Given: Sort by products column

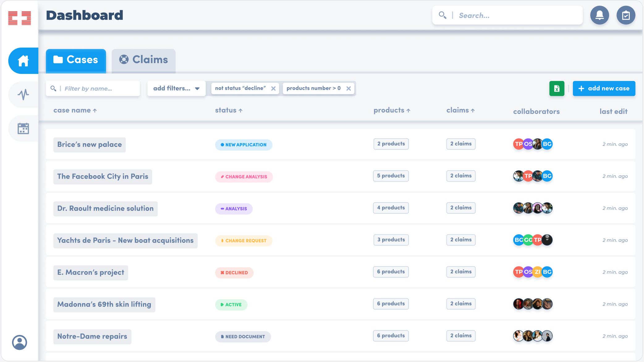Looking at the screenshot, I should [x=392, y=110].
